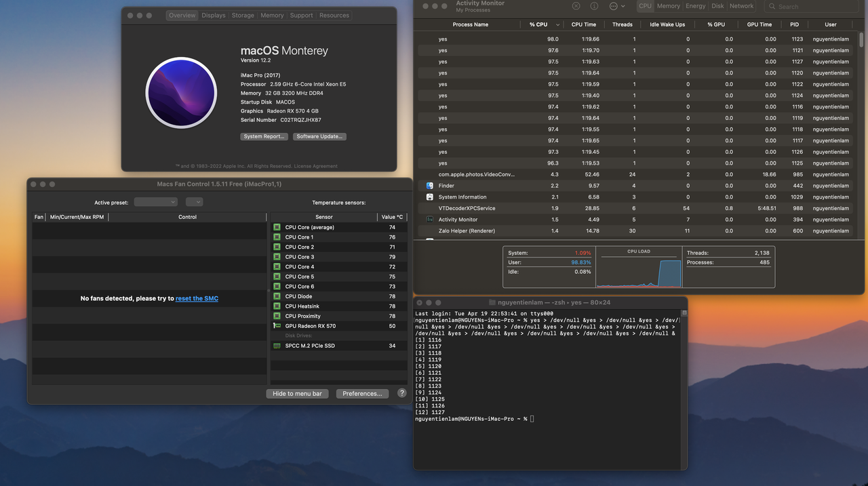Select the Zalo Helper (Renderer) process row
Image resolution: width=868 pixels, height=486 pixels.
[635, 230]
